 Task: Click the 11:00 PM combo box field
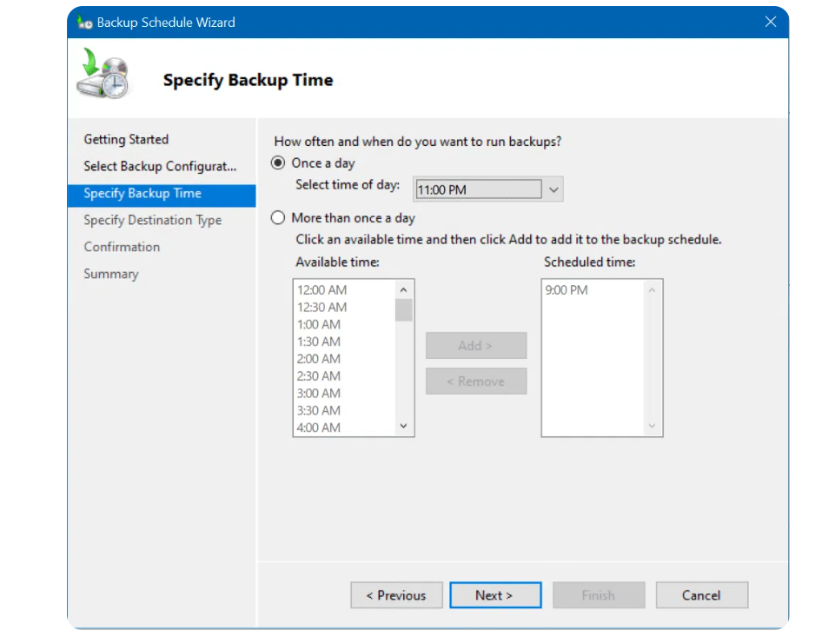[477, 189]
